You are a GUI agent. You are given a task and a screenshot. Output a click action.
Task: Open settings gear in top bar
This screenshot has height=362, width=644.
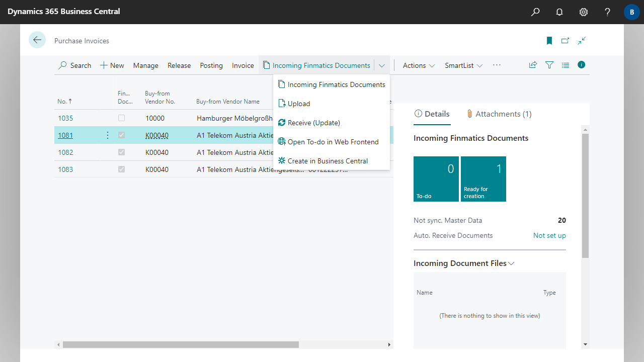[x=584, y=12]
